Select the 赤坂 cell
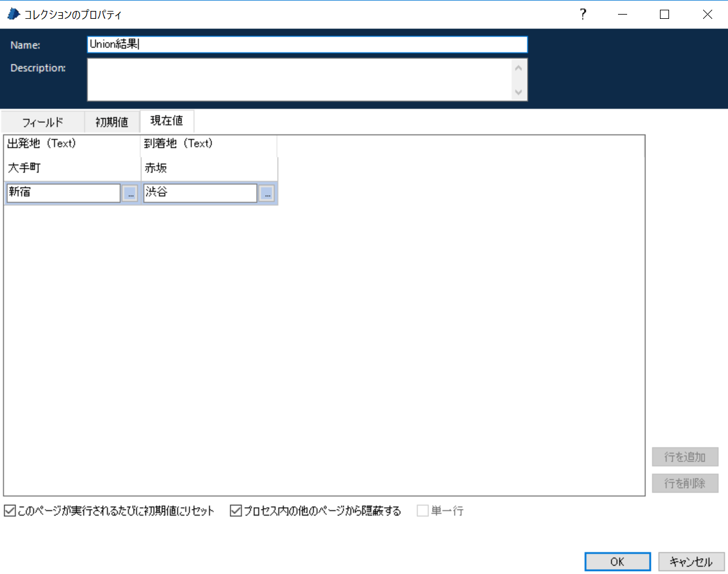This screenshot has width=728, height=574. click(x=210, y=168)
